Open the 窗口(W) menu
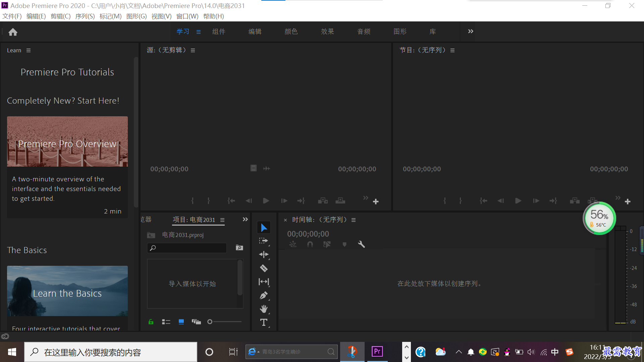Screen dimensions: 644x362 187,16
